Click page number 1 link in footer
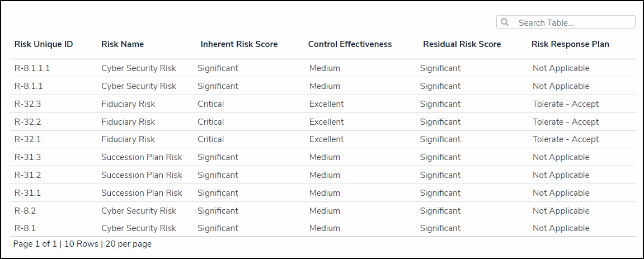644x259 pixels. tap(55, 244)
